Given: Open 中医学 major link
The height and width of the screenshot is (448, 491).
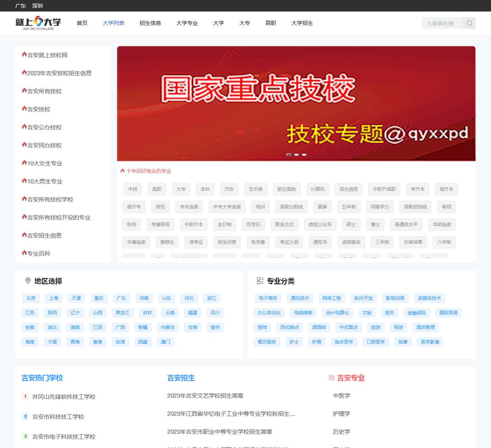Looking at the screenshot, I should [341, 396].
